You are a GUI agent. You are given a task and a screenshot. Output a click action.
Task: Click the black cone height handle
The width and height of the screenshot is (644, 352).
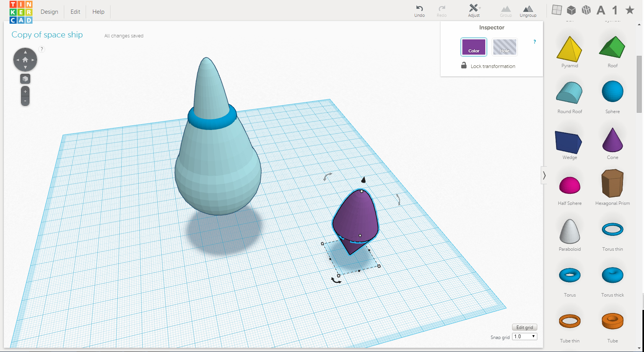coord(364,179)
